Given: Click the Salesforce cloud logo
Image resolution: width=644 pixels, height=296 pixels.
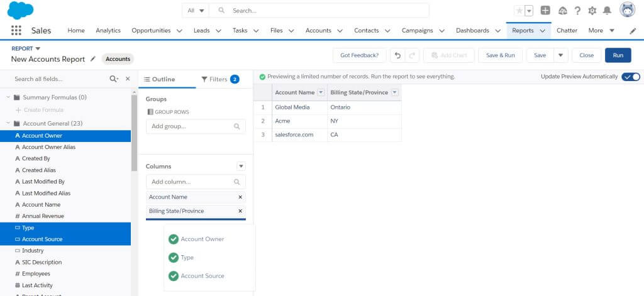Looking at the screenshot, I should pos(20,10).
